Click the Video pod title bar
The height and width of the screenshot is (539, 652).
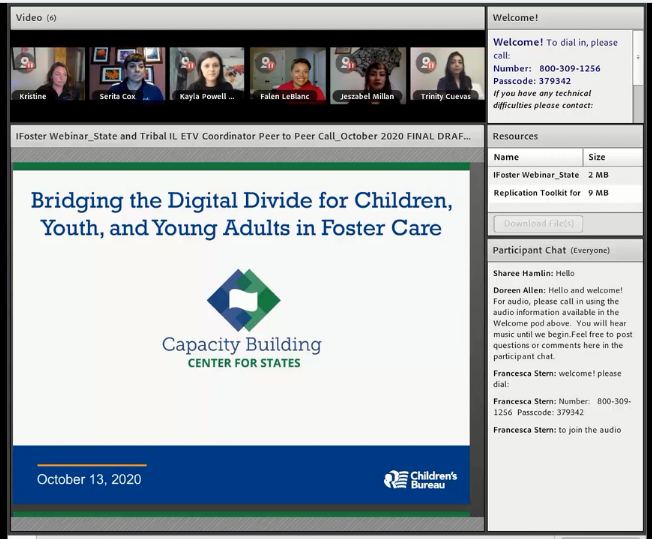[247, 18]
